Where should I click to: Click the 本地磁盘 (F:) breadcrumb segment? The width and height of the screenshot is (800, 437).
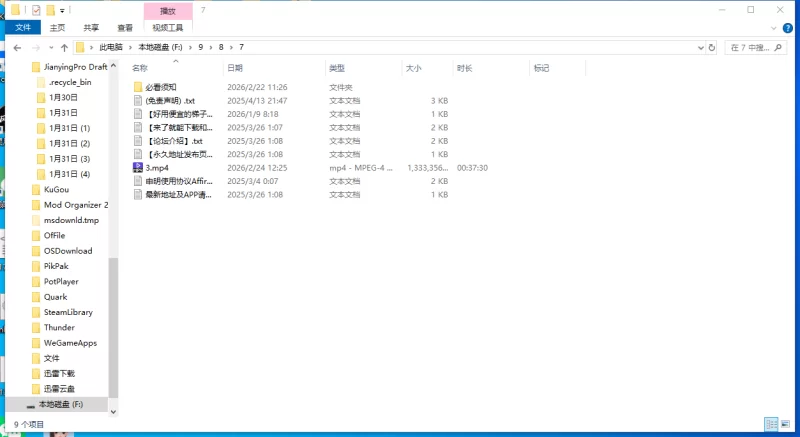(x=160, y=47)
